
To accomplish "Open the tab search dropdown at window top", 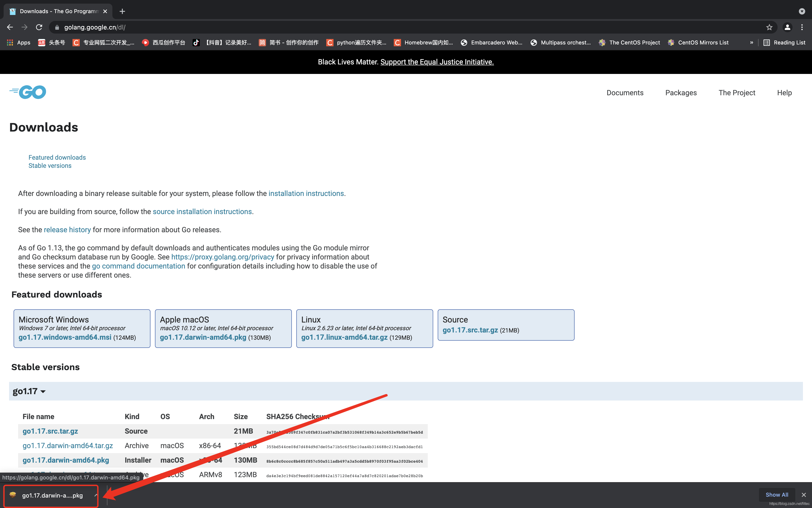I will [x=802, y=11].
